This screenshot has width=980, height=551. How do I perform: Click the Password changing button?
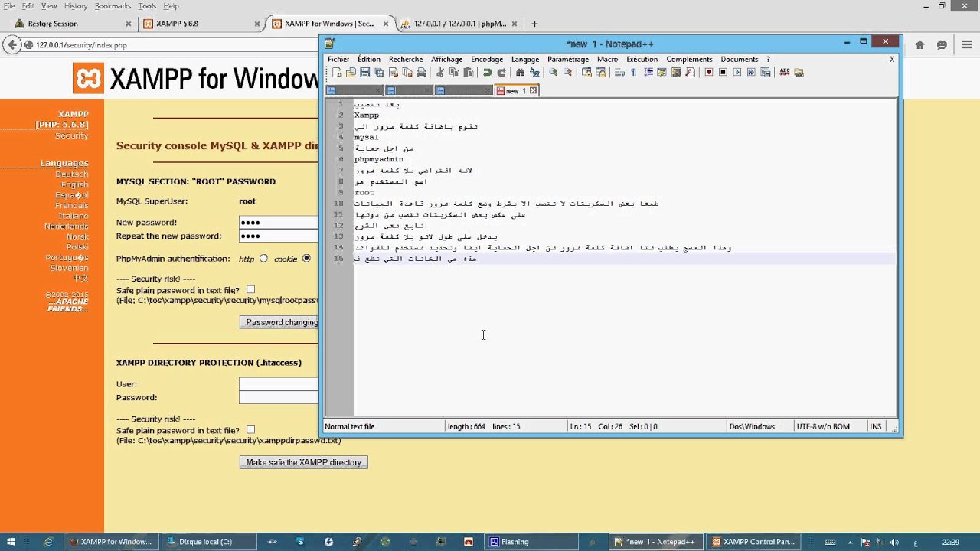point(279,322)
